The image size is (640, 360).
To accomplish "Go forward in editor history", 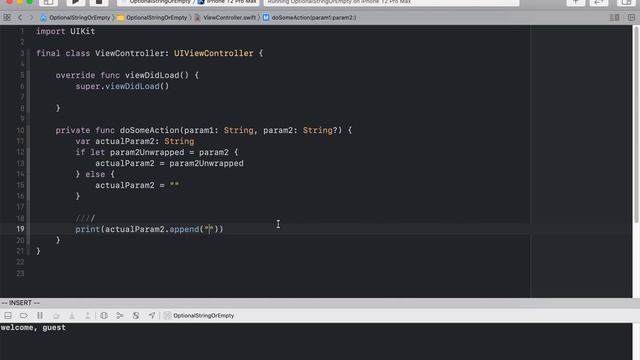I will click(31, 18).
